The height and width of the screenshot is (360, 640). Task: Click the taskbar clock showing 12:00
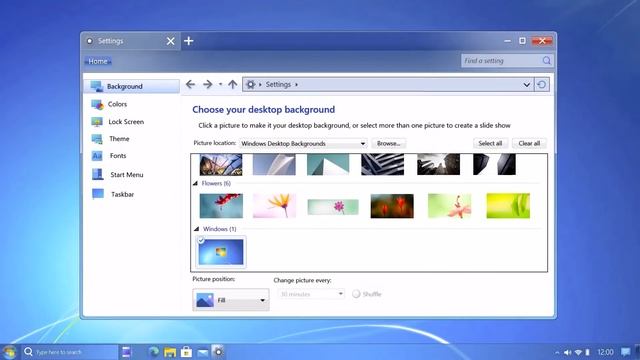click(605, 352)
